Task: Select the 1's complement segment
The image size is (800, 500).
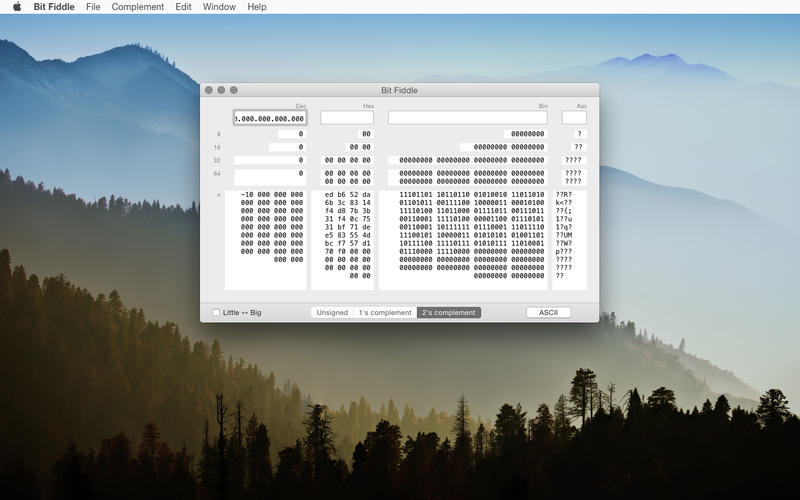Action: click(x=385, y=312)
